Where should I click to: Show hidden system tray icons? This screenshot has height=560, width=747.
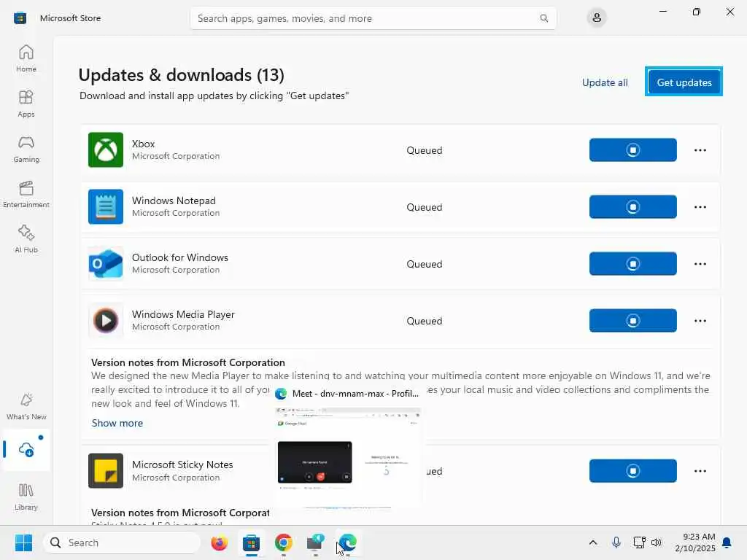tap(592, 542)
